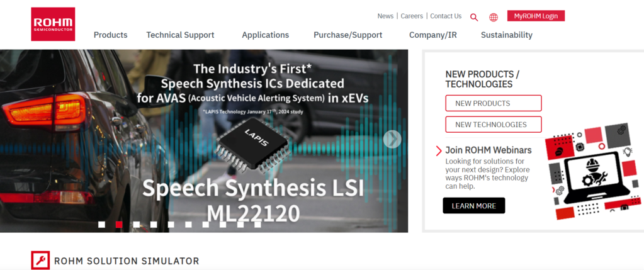Screen dimensions: 644x270
Task: Advance carousel with the right arrow
Action: (x=392, y=139)
